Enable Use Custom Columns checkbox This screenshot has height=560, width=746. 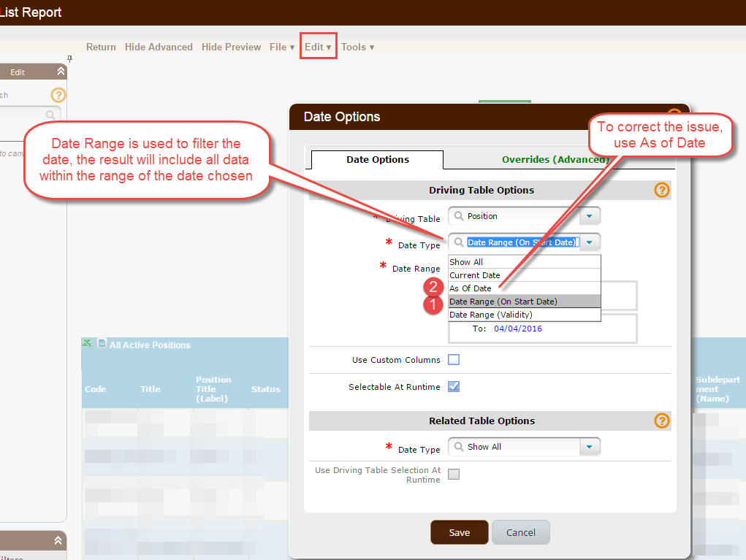[x=454, y=360]
